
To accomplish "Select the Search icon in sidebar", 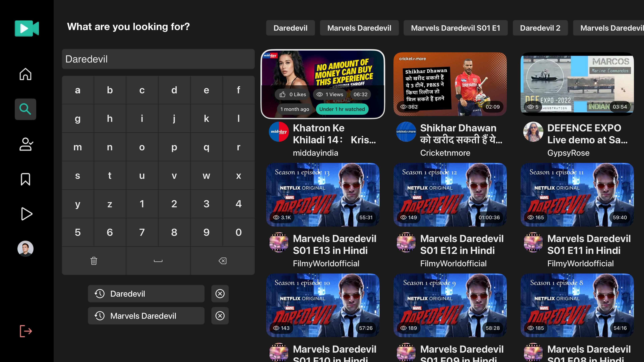I will click(x=25, y=109).
